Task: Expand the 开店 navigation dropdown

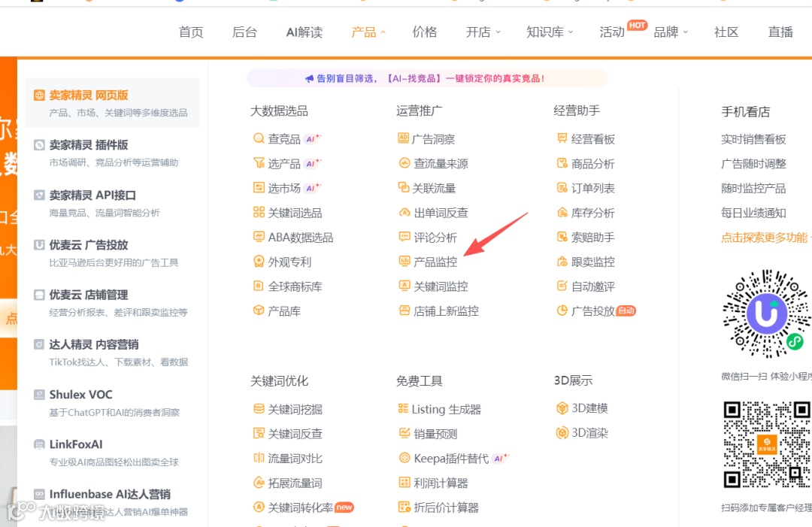Action: (x=483, y=32)
